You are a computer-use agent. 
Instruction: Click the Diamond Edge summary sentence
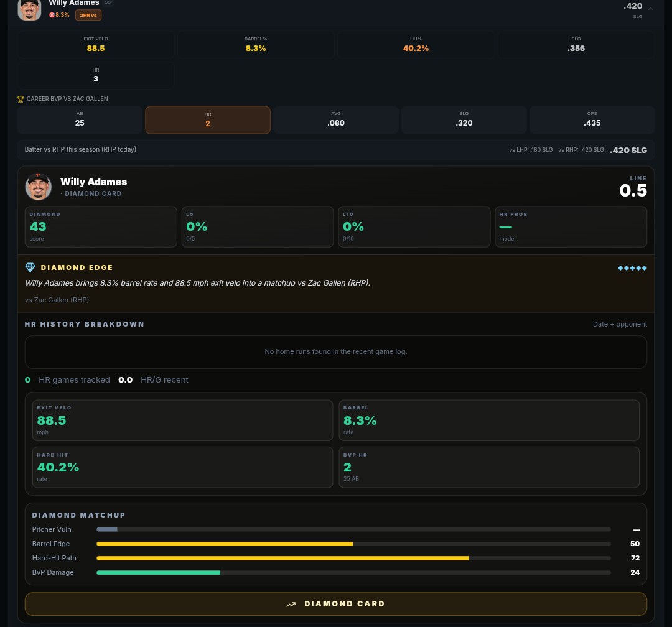(198, 283)
